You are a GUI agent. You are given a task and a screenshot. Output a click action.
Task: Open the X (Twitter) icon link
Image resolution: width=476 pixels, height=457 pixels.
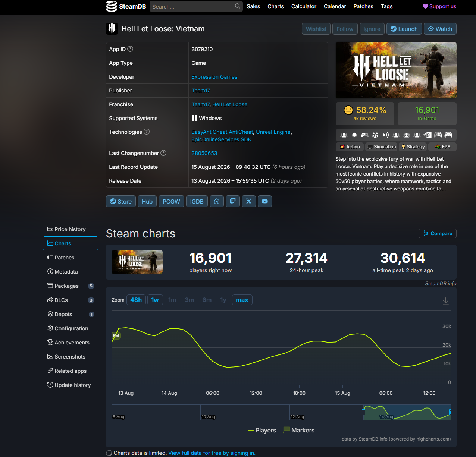(249, 201)
